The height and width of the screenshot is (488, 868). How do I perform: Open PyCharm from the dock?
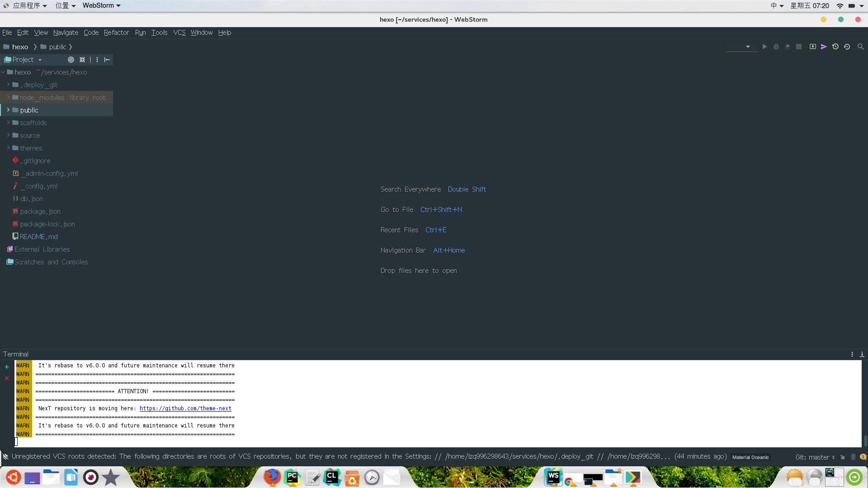[x=292, y=477]
